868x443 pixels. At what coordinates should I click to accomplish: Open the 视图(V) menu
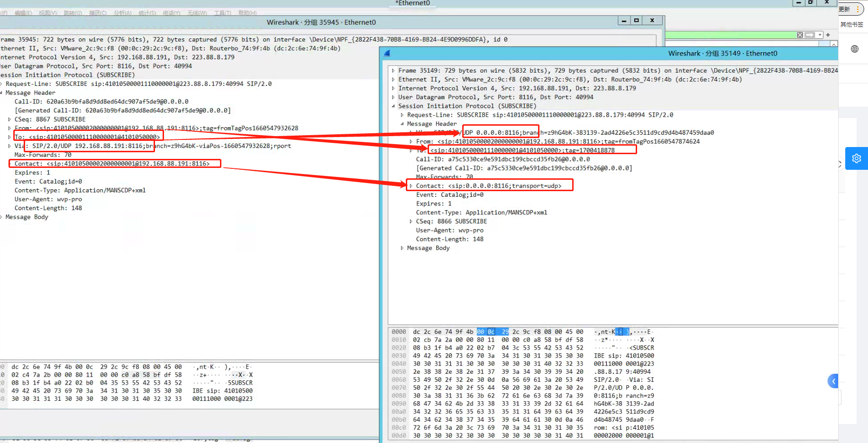[x=47, y=13]
